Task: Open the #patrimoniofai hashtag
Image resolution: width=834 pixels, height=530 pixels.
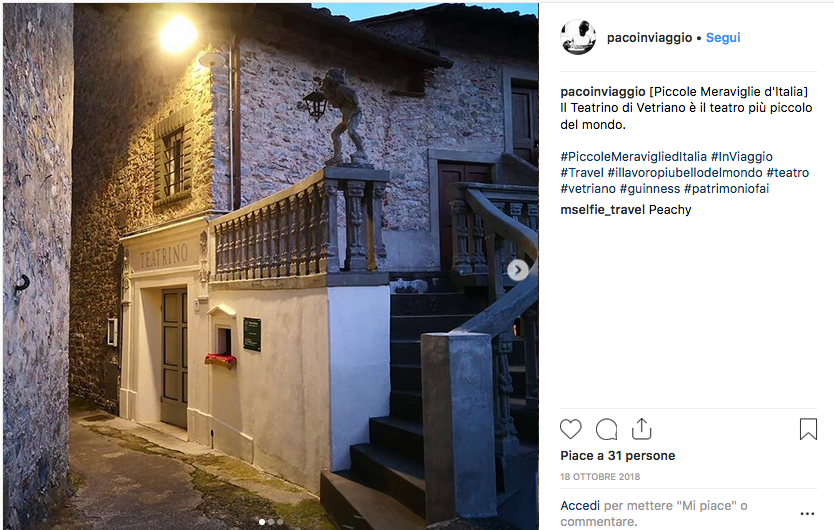Action: click(727, 188)
